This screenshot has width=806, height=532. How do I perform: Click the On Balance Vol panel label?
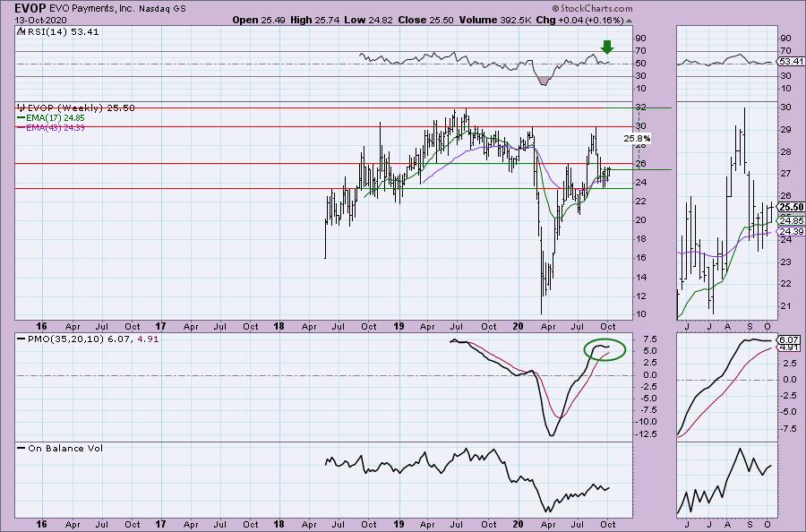pos(65,448)
